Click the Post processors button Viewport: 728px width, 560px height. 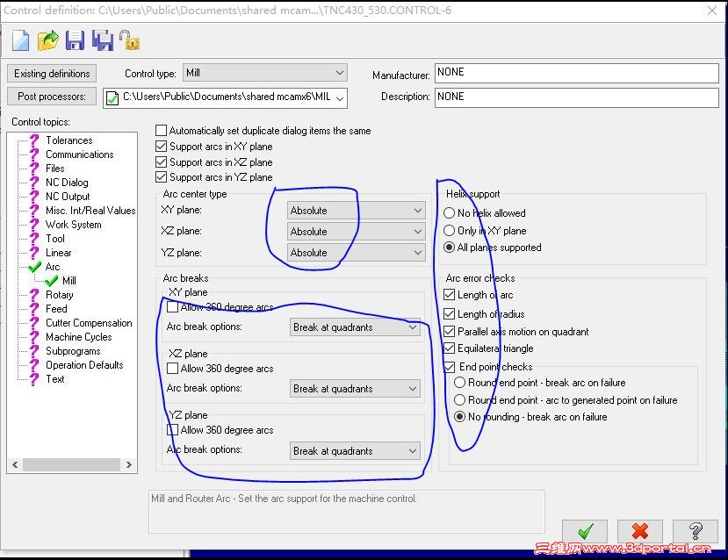pos(52,96)
